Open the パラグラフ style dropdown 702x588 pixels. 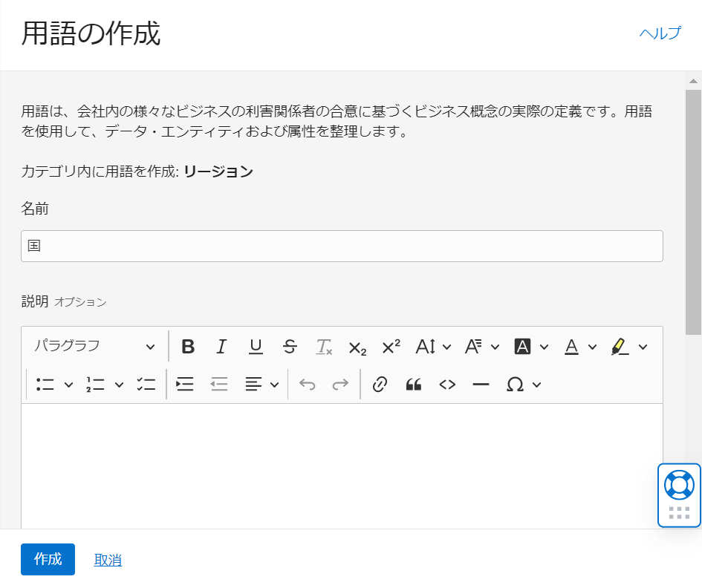coord(94,347)
